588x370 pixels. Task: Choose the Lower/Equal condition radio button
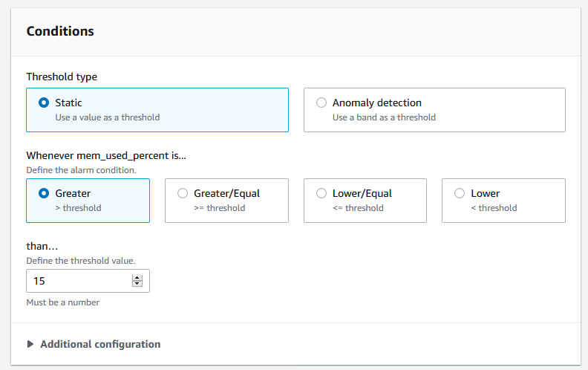tap(321, 193)
